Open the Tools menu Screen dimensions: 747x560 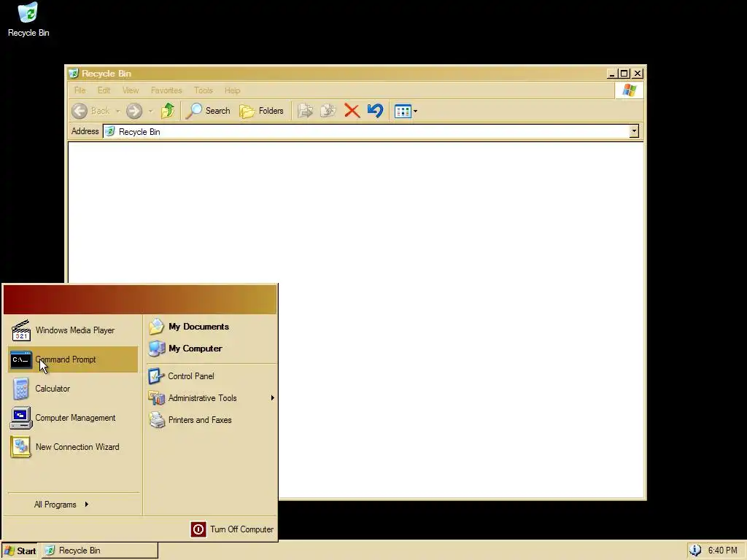point(204,90)
